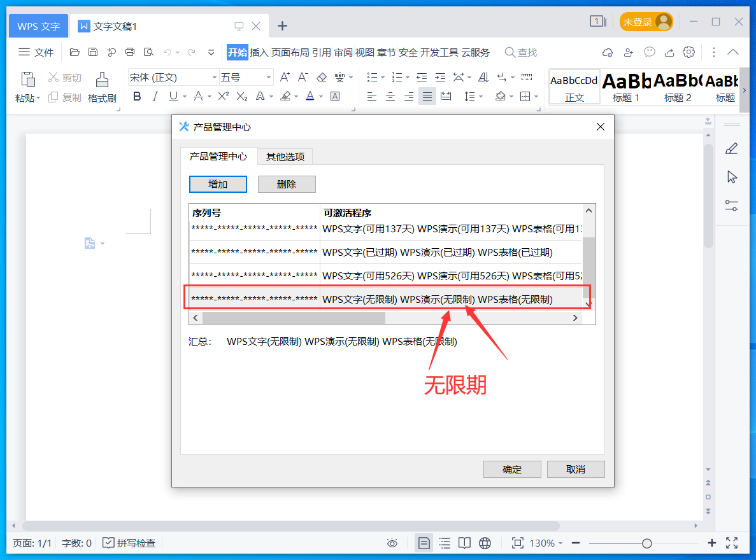
Task: Click the Redo arrow icon
Action: coord(192,52)
